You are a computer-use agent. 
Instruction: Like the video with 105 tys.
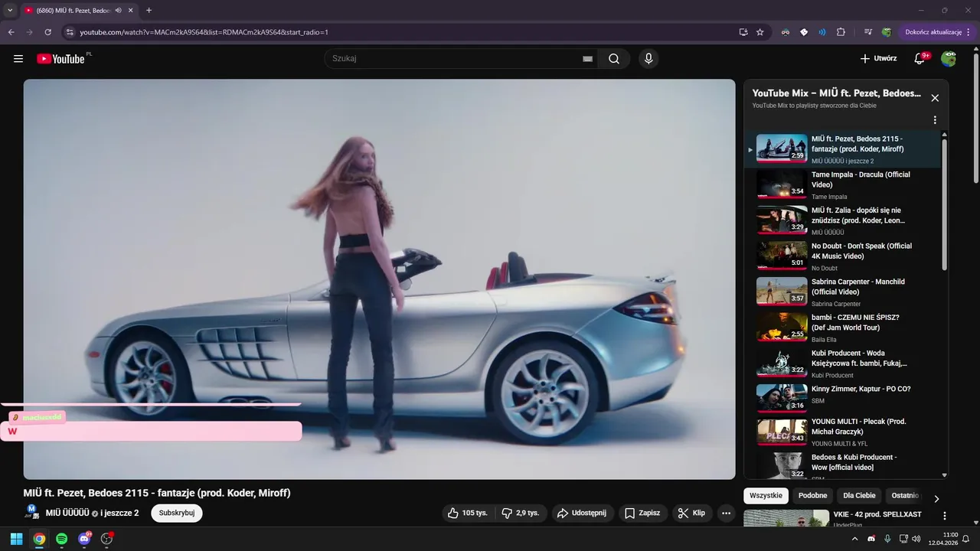point(468,513)
